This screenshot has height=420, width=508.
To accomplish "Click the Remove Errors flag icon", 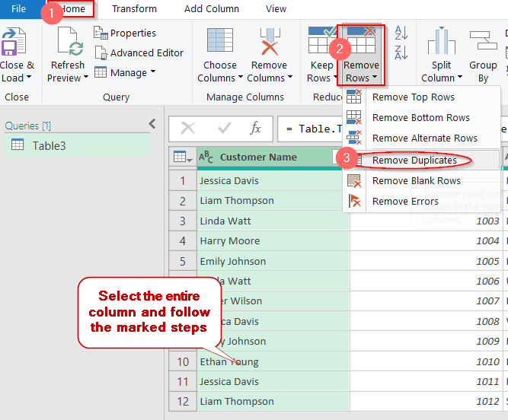I will 354,201.
